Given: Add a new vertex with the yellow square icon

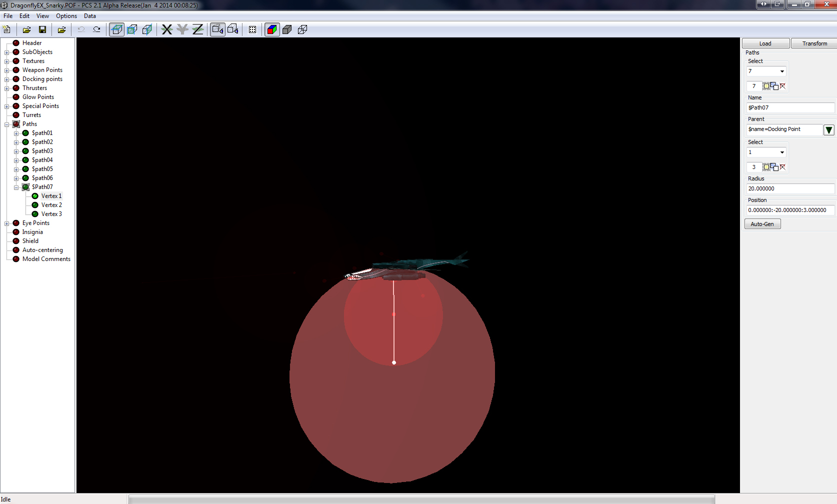Looking at the screenshot, I should [765, 167].
